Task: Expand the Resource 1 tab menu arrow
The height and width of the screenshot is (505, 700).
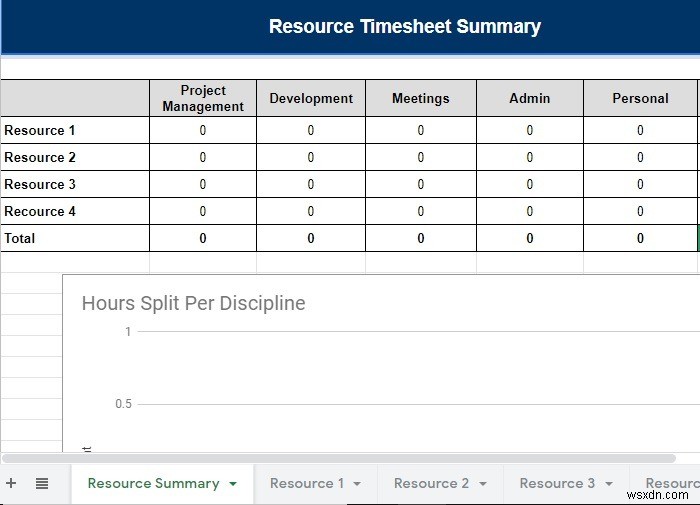Action: click(x=357, y=484)
